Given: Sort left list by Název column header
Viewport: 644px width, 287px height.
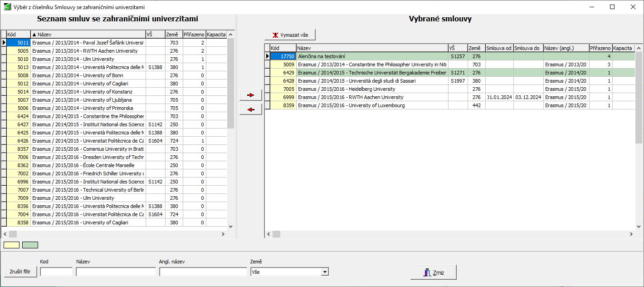Looking at the screenshot, I should 88,35.
